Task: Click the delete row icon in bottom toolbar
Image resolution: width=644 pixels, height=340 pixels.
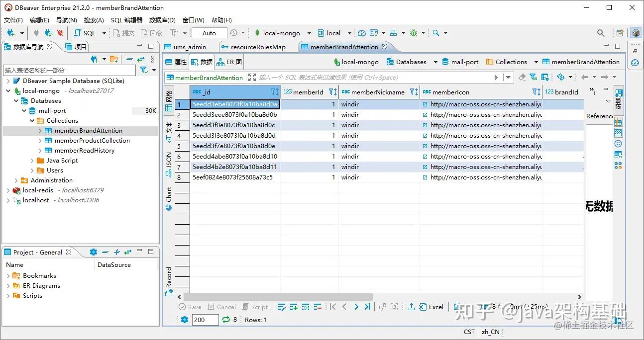Action: pos(318,307)
